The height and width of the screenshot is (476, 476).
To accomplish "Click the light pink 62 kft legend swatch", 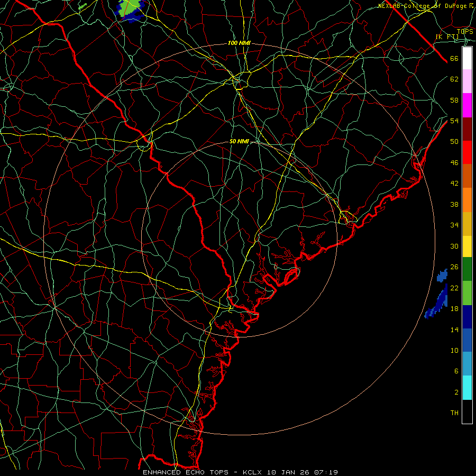I will pyautogui.click(x=467, y=81).
